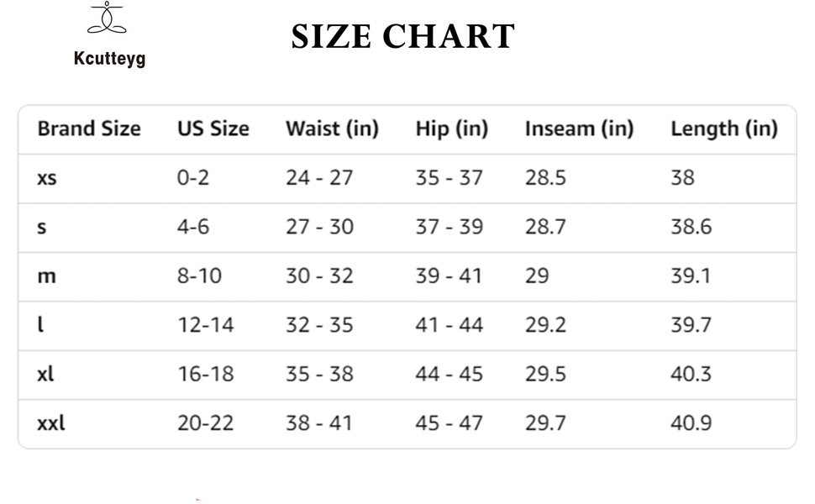Select the xxl brand size cell

[x=50, y=423]
